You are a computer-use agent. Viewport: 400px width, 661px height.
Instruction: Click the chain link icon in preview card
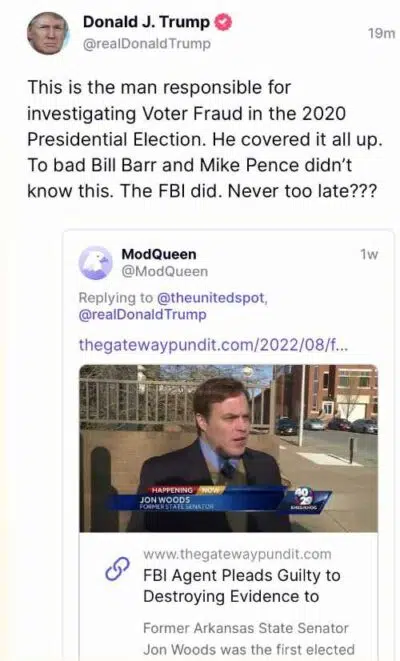tap(117, 568)
